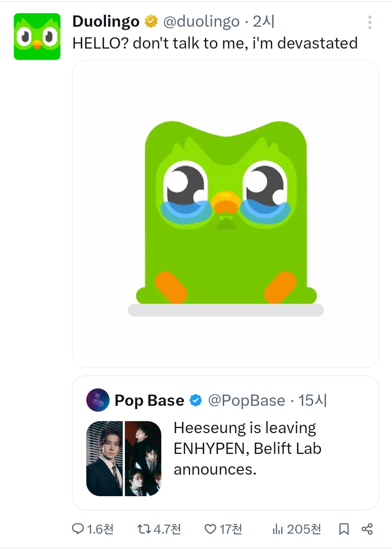Like the post with the heart icon
The width and height of the screenshot is (392, 549).
click(210, 529)
